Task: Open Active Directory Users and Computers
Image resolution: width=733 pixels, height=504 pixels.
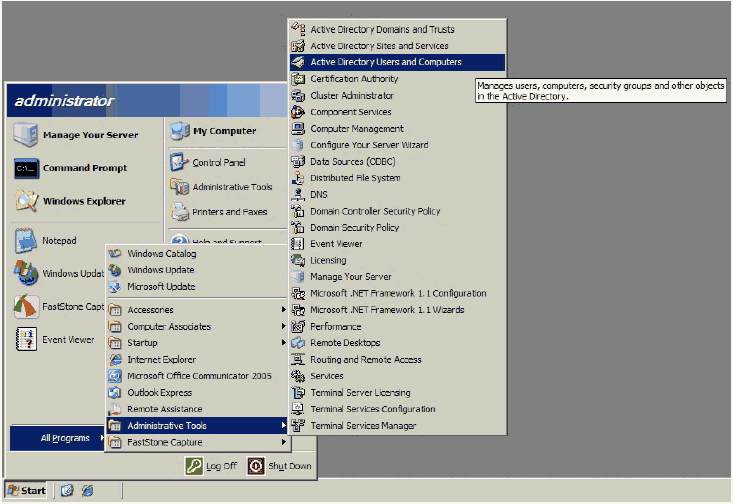Action: click(397, 62)
